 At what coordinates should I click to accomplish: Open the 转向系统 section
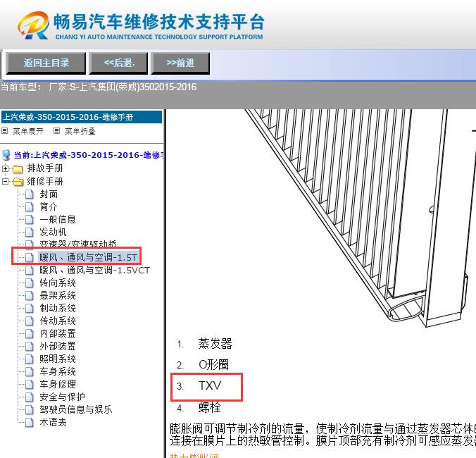pos(58,283)
